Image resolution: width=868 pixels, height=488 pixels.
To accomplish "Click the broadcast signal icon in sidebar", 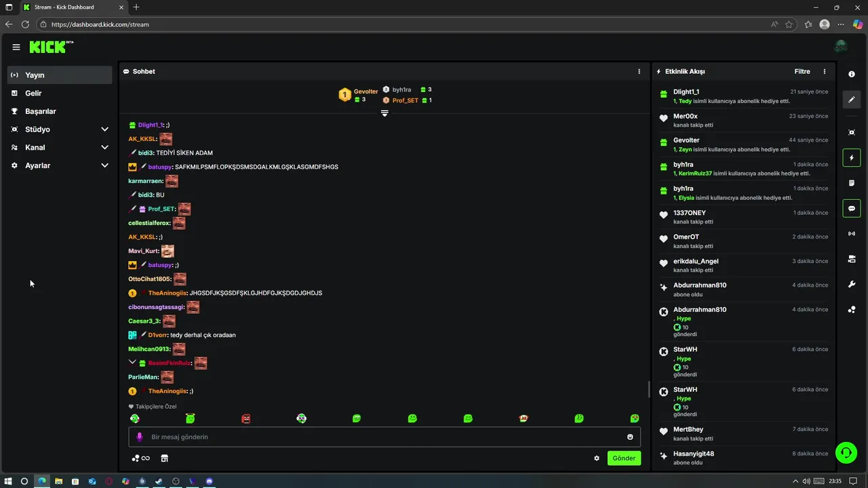I will [852, 234].
